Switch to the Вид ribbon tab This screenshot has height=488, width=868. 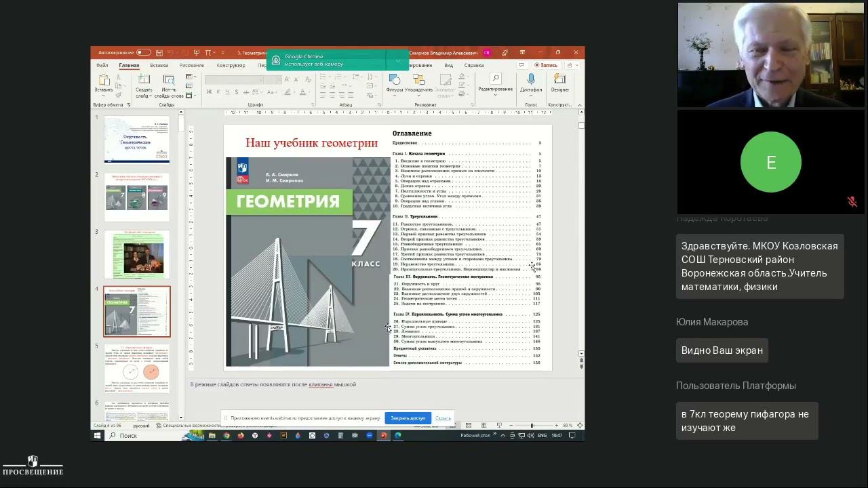click(x=448, y=66)
